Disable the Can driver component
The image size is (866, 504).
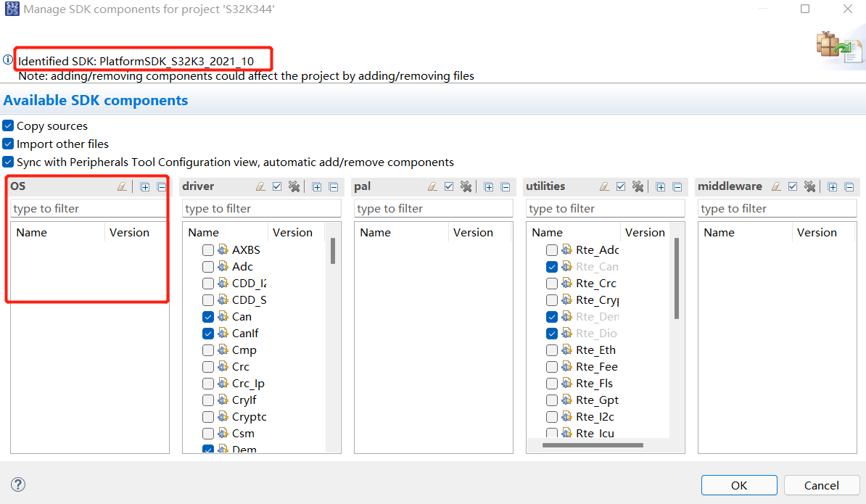(208, 316)
